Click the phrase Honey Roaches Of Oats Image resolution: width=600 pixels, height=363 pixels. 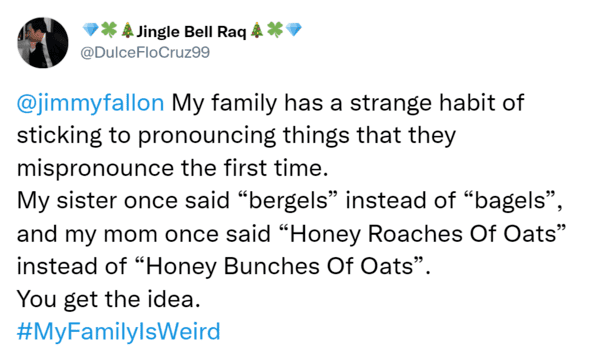pyautogui.click(x=422, y=234)
